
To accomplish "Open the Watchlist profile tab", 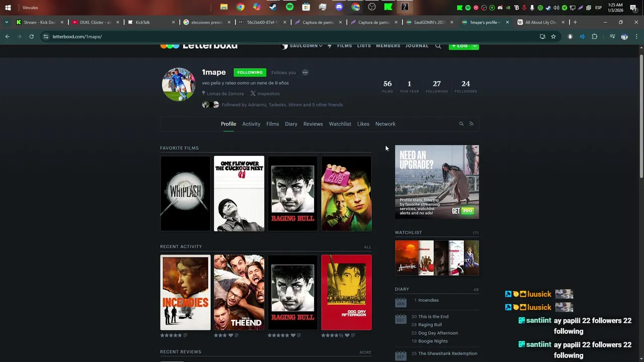I will pos(340,124).
